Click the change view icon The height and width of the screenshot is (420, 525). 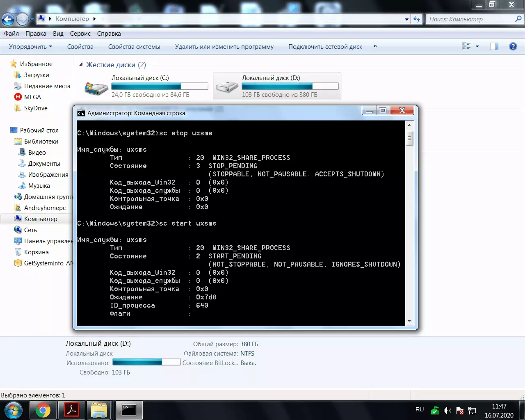click(466, 46)
